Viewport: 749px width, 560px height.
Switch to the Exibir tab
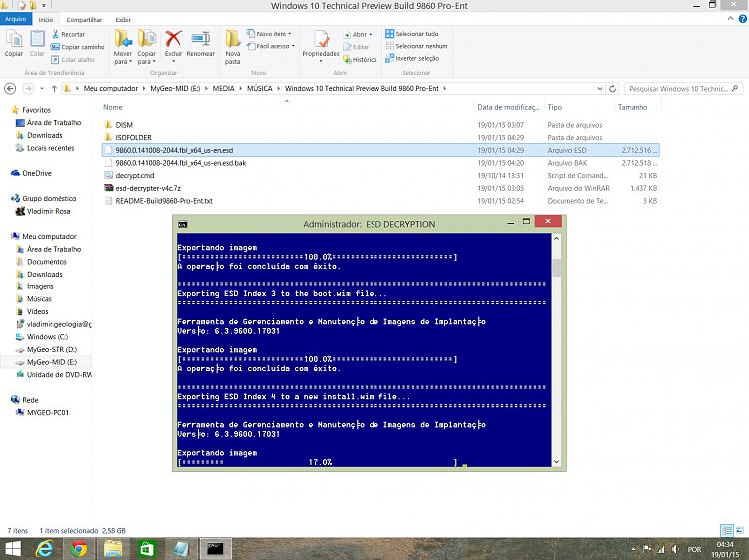(x=123, y=20)
